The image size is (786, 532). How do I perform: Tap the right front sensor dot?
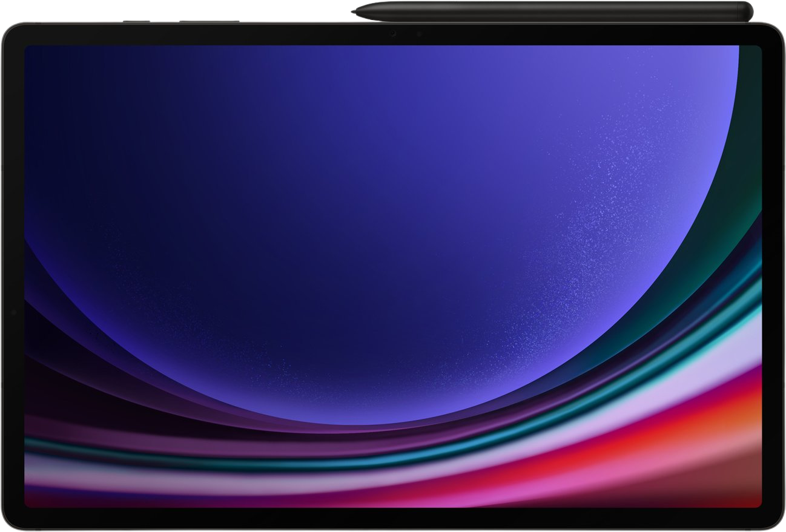tap(419, 33)
